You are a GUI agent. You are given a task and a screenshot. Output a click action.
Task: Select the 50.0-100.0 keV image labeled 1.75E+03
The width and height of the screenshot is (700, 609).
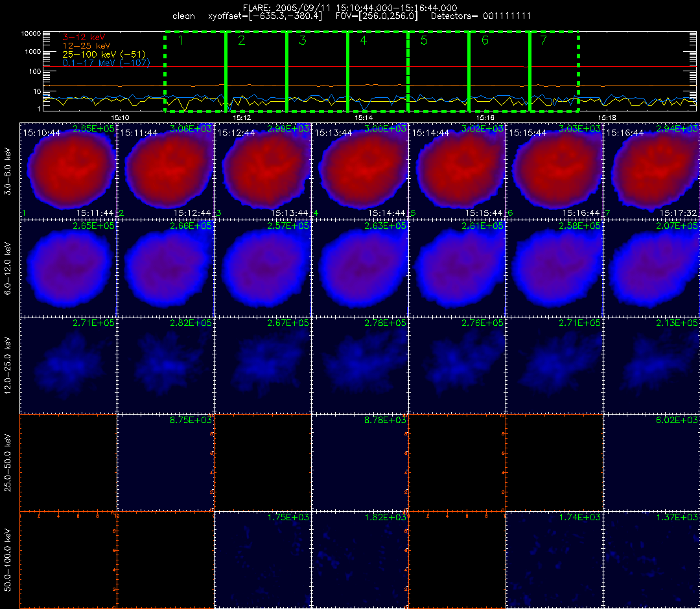263,560
